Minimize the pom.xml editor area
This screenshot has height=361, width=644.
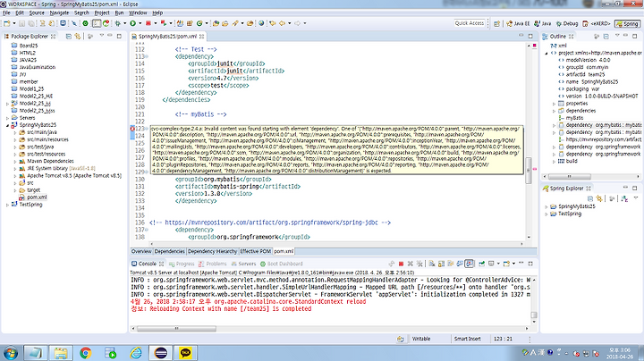[521, 36]
